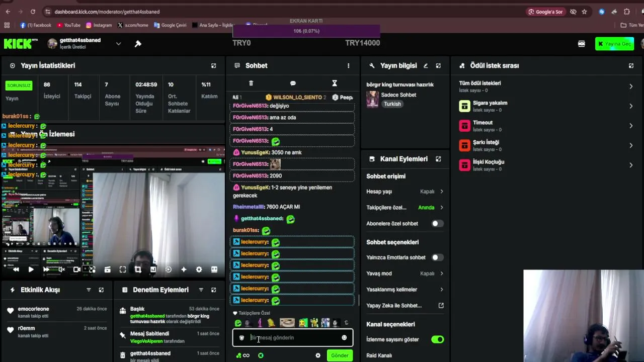
Task: Click the Google'a Sor button in address bar
Action: tap(545, 12)
